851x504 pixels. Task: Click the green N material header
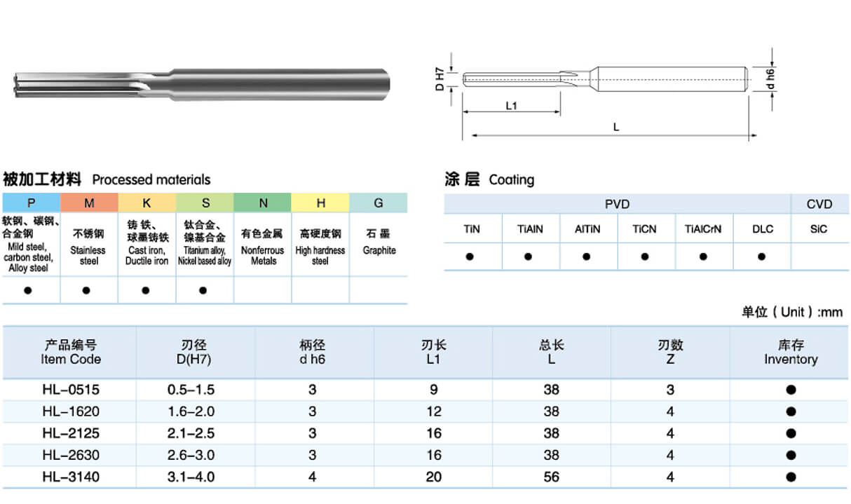263,203
